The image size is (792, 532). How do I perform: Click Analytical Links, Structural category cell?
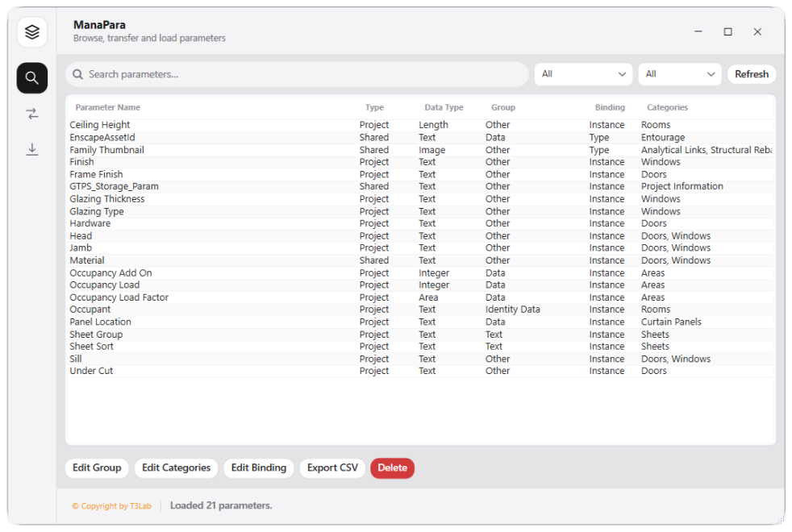[x=707, y=150]
